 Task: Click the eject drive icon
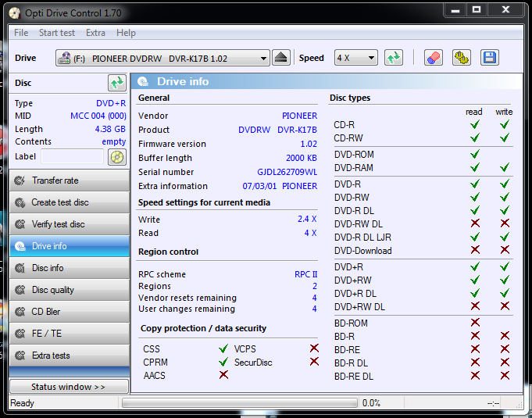pyautogui.click(x=281, y=58)
